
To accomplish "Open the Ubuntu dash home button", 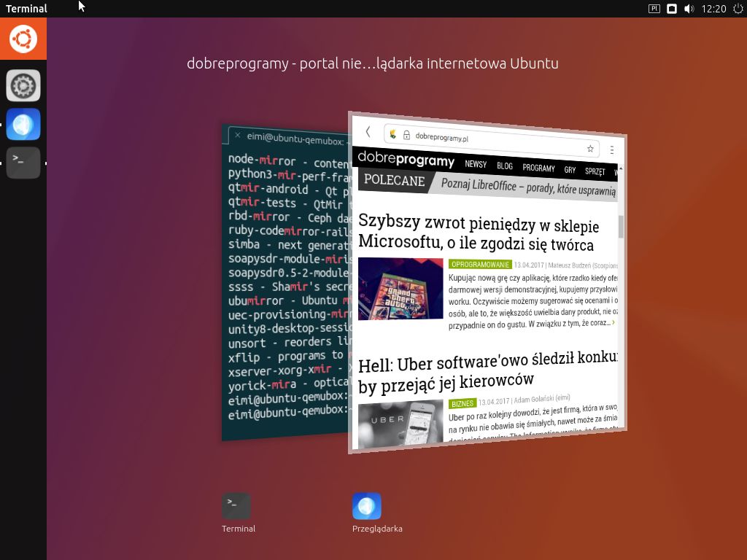I will 23,39.
